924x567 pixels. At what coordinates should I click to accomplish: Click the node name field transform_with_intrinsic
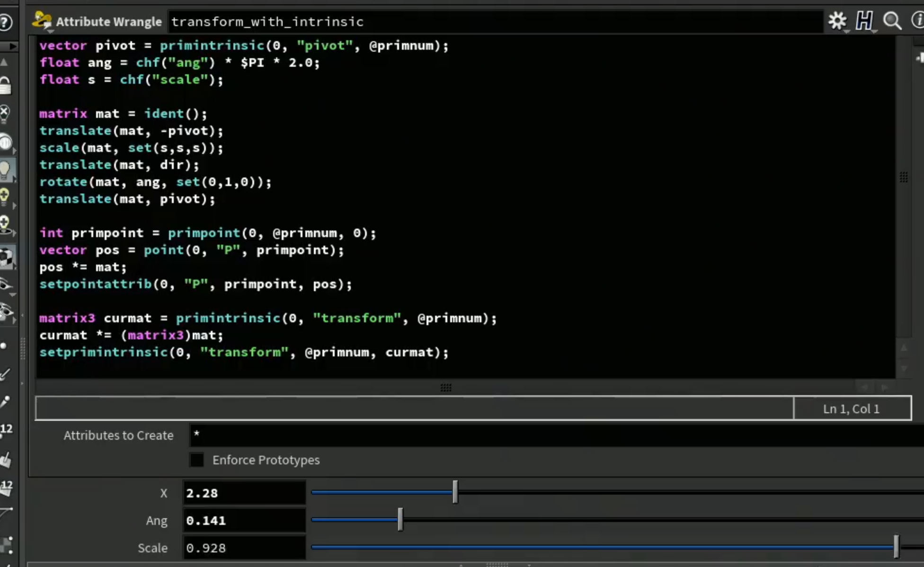click(x=495, y=22)
